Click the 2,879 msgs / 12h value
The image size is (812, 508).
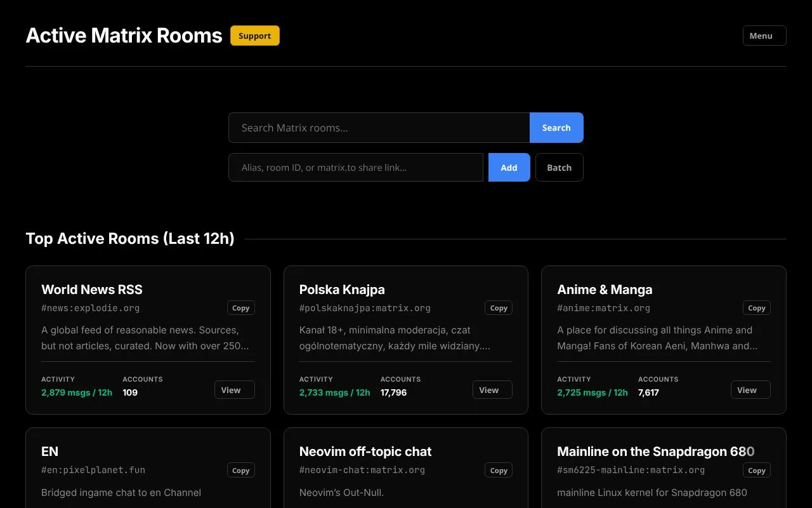click(77, 392)
